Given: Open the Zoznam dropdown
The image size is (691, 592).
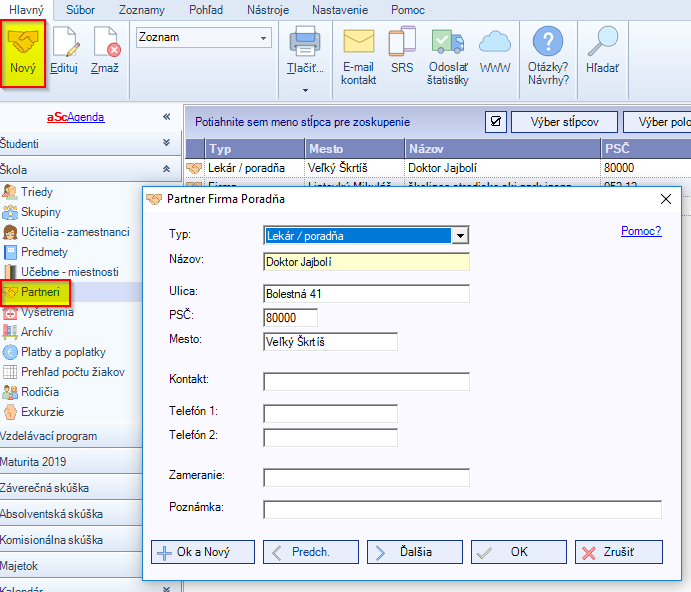Looking at the screenshot, I should pos(204,37).
